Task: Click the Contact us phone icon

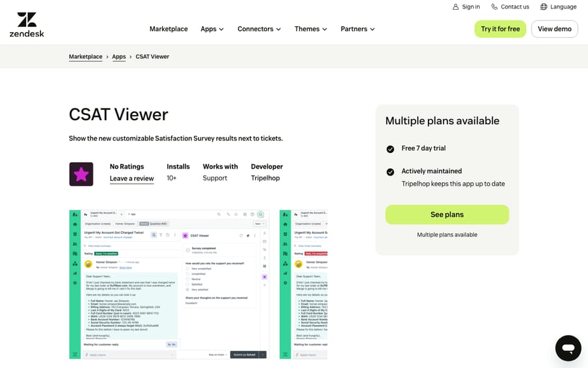Action: (x=495, y=7)
